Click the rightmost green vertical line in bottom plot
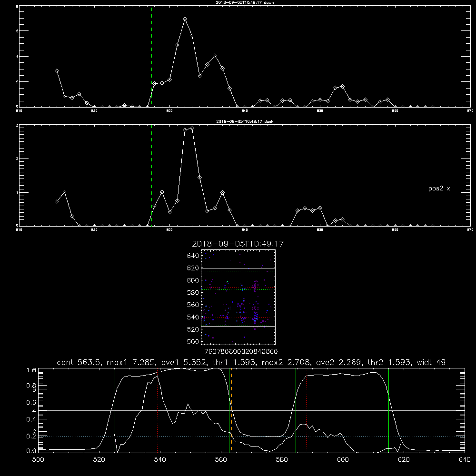The height and width of the screenshot is (476, 476). point(388,410)
